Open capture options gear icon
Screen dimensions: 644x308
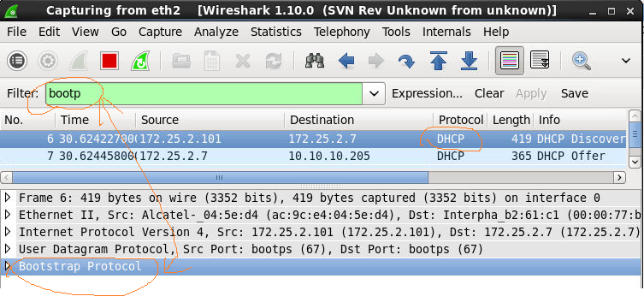(48, 62)
